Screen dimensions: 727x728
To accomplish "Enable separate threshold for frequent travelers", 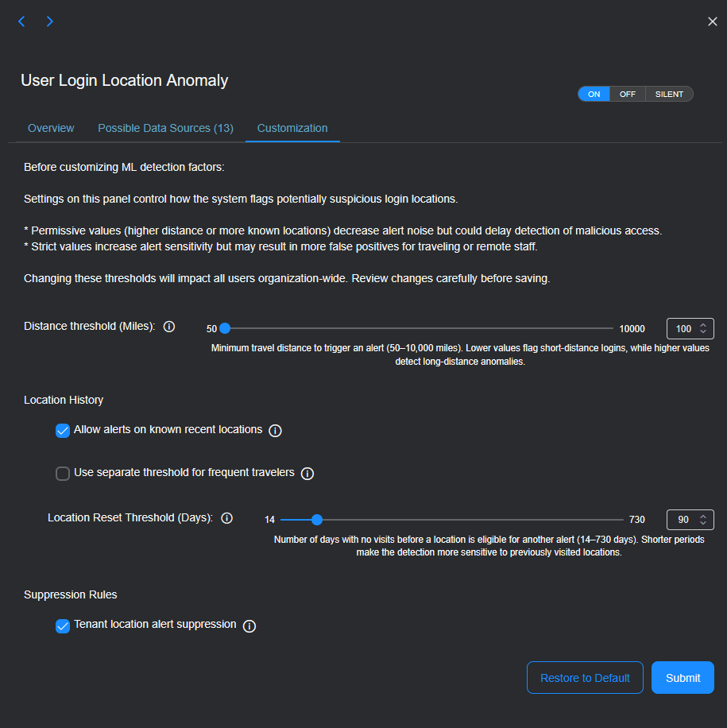I will (x=63, y=474).
